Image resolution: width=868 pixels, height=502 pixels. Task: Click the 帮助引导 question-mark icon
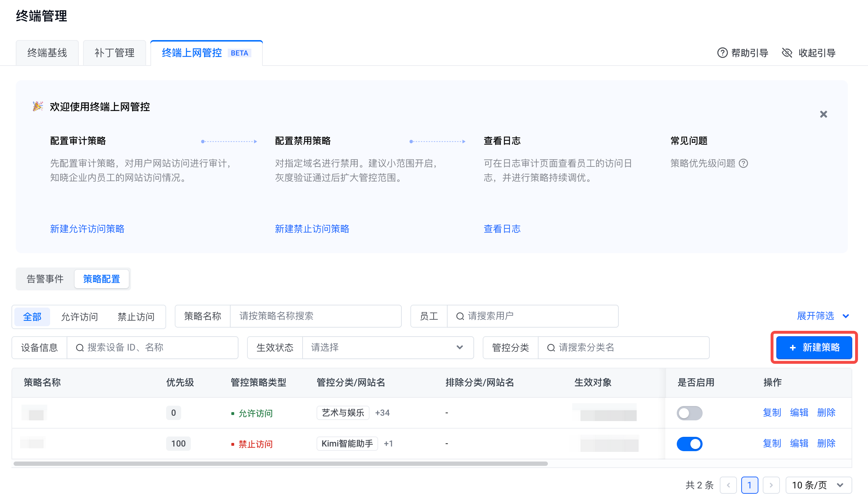[x=722, y=53]
